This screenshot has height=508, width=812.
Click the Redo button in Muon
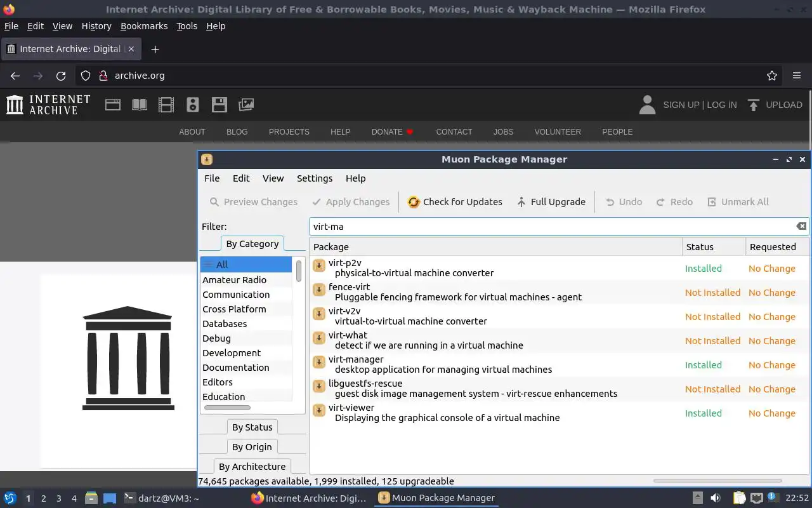[674, 202]
